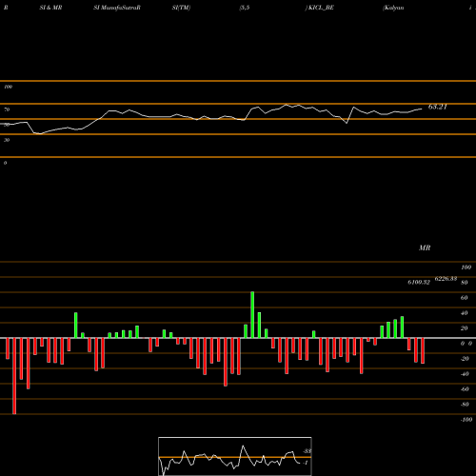476x476 pixels.
Task: Click the 6226.33 value label
Action: pos(446,279)
